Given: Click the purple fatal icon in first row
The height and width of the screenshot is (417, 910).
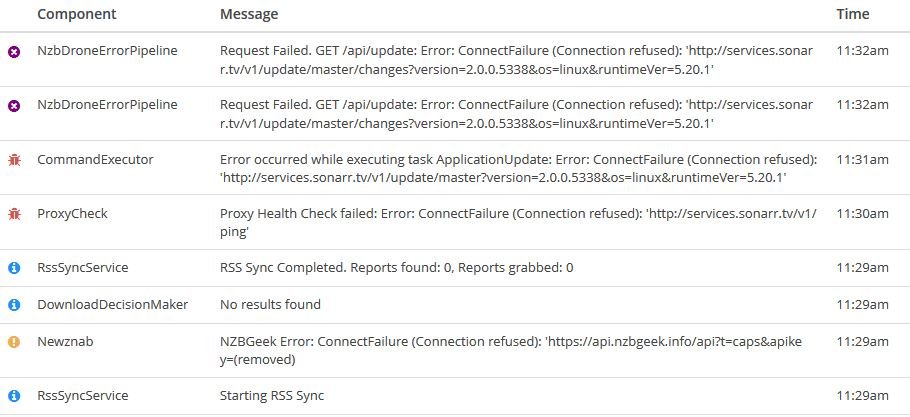Looking at the screenshot, I should pos(14,52).
